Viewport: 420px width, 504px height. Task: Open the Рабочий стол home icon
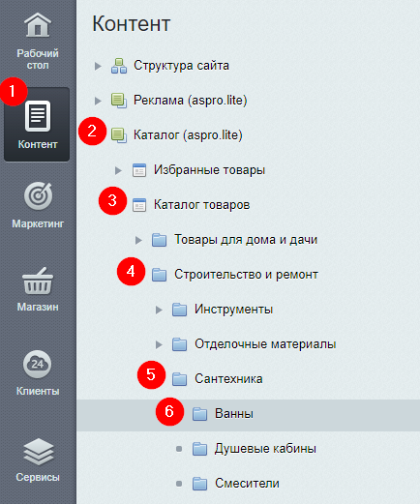point(38,25)
